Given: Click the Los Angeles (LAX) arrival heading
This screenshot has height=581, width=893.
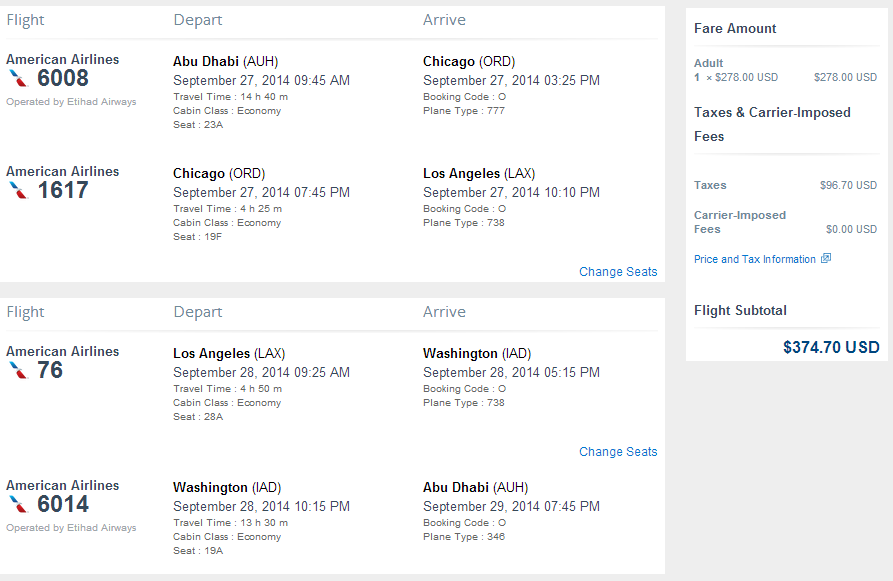Looking at the screenshot, I should pos(479,174).
